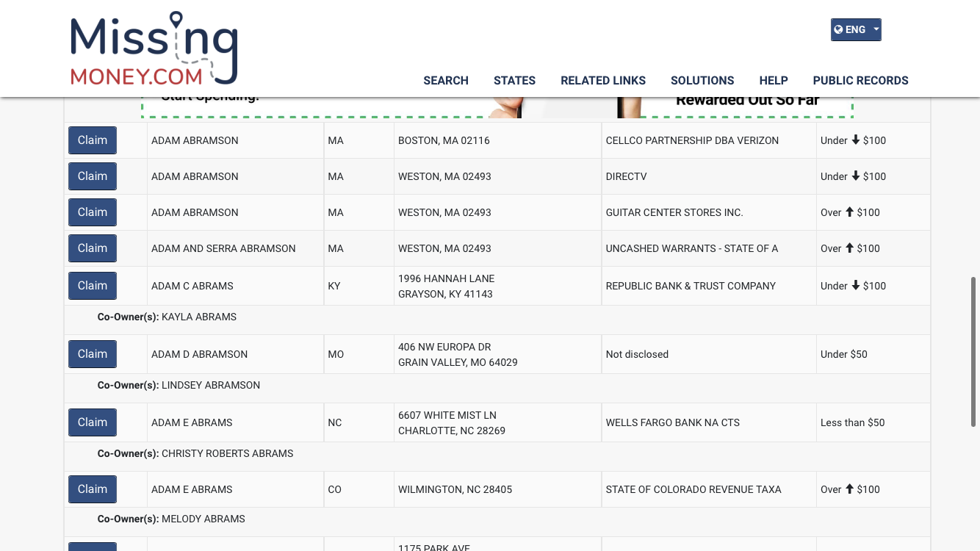The image size is (980, 551).
Task: Claim the GUITAR CENTER STORES INC. property
Action: coord(93,212)
